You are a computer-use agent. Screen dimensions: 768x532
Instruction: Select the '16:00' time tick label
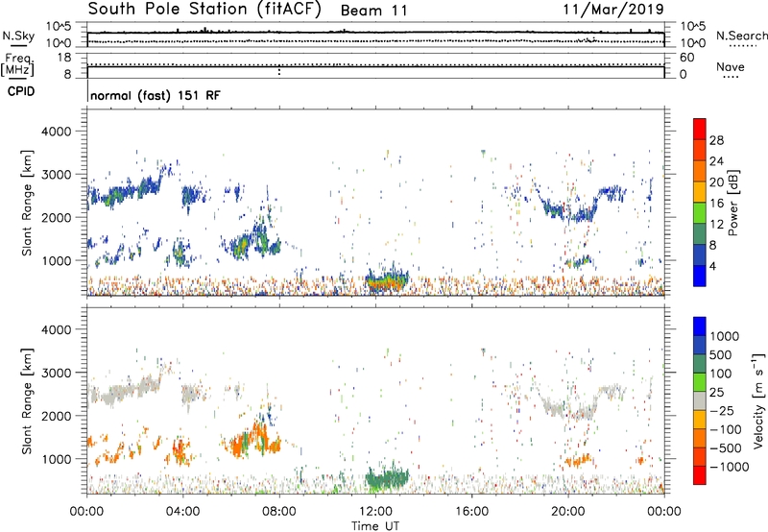pos(471,512)
